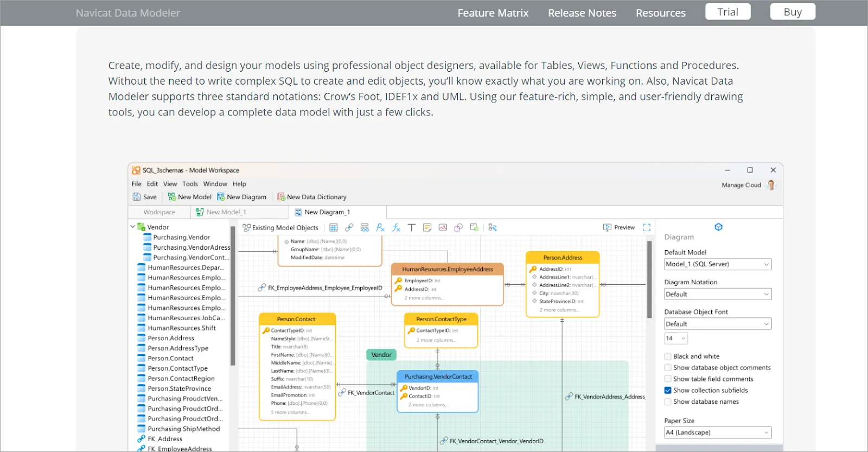Click key icon of Person.Address AddressID

(x=533, y=269)
